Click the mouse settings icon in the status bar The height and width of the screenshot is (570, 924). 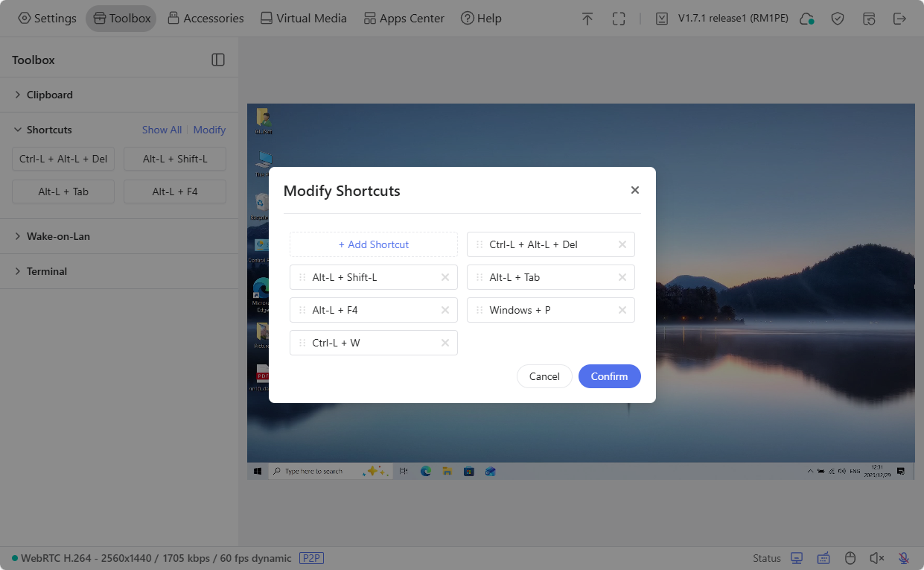(850, 557)
